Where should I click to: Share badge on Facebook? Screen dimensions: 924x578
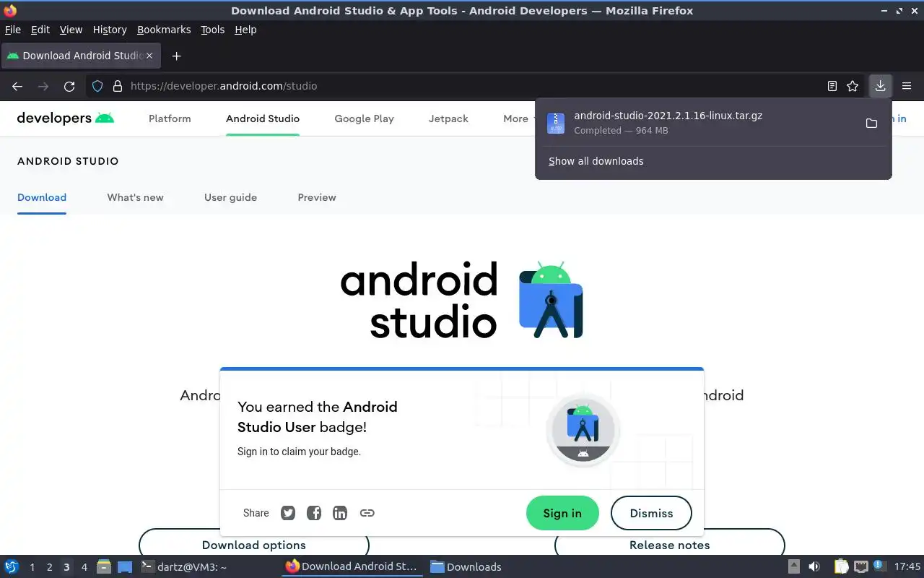click(314, 513)
